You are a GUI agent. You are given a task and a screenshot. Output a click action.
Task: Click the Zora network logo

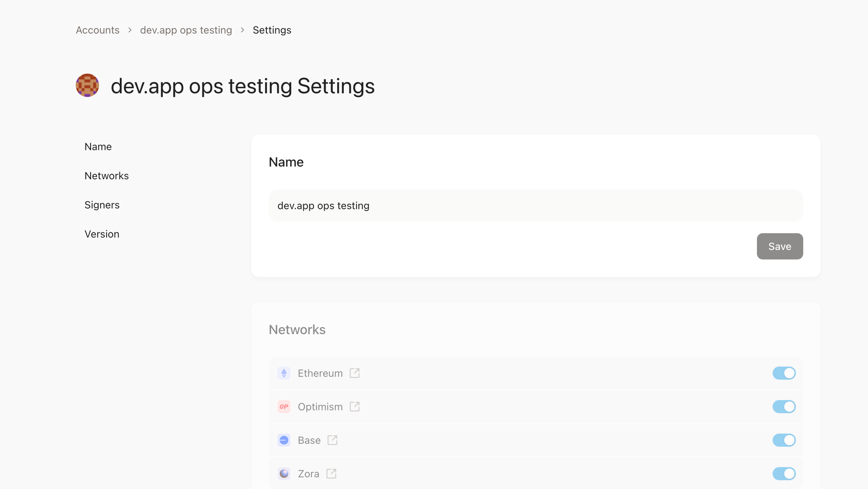pyautogui.click(x=284, y=473)
